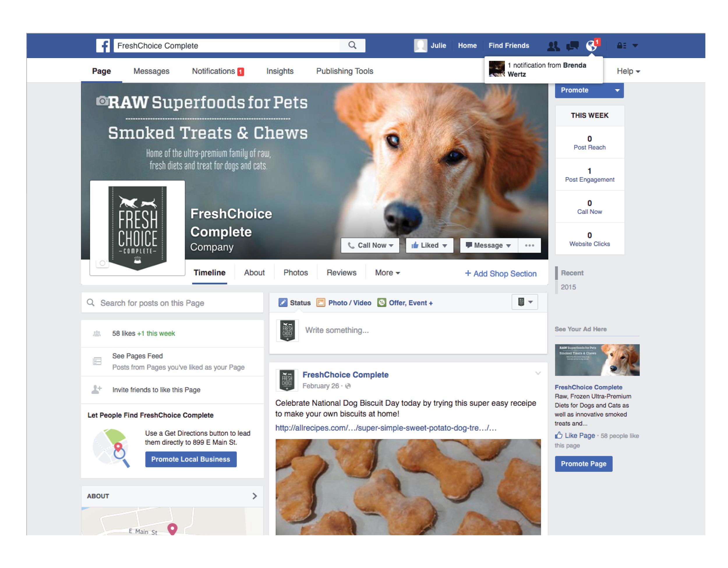The image size is (728, 568).
Task: Jump to 2015 in timeline
Action: click(x=568, y=287)
